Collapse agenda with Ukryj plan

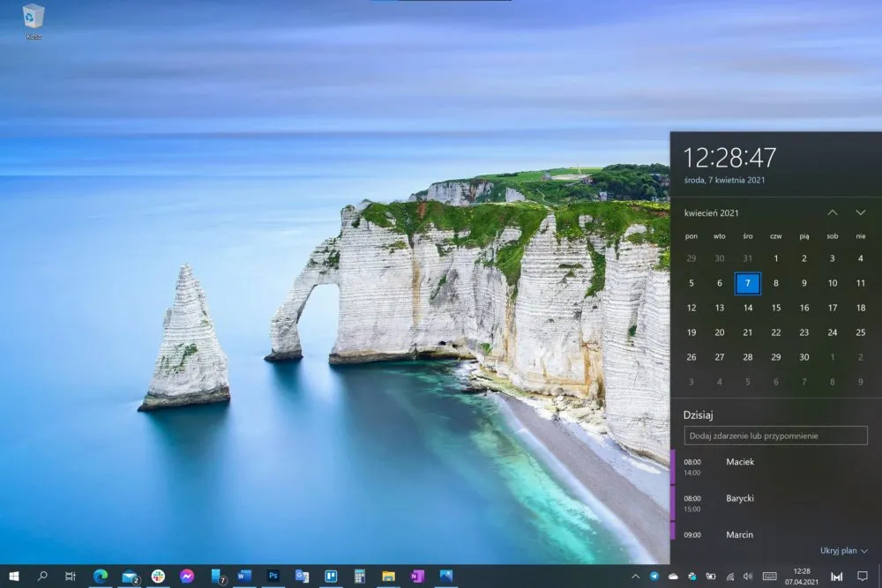tap(844, 550)
